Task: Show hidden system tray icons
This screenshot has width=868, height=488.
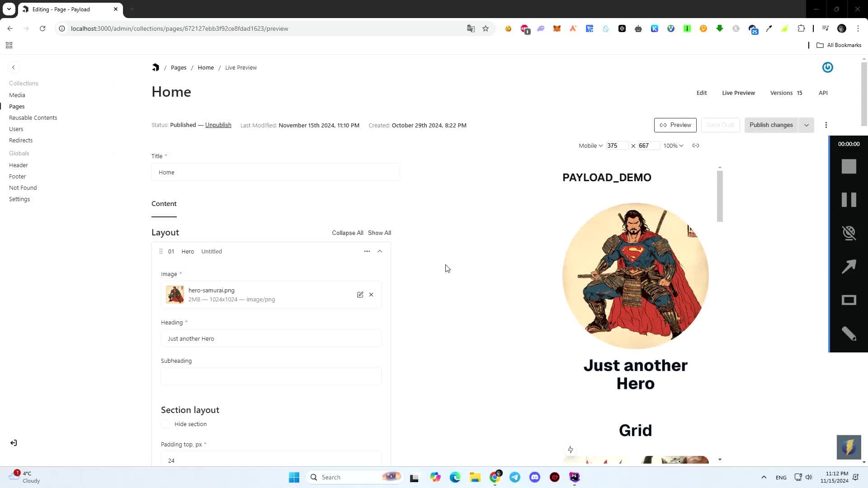Action: coord(764,477)
